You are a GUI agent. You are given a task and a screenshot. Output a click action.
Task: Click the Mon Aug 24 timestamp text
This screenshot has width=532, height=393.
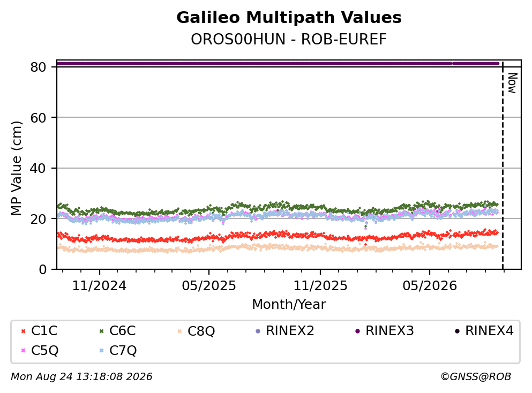tap(81, 377)
